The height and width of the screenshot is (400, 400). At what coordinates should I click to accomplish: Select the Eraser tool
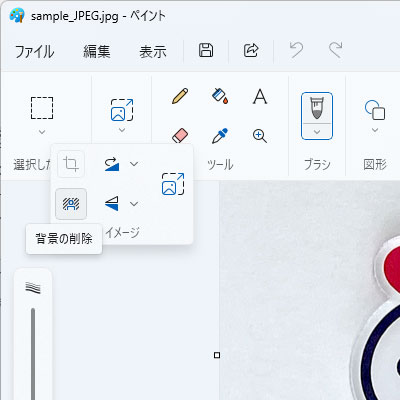(x=180, y=136)
